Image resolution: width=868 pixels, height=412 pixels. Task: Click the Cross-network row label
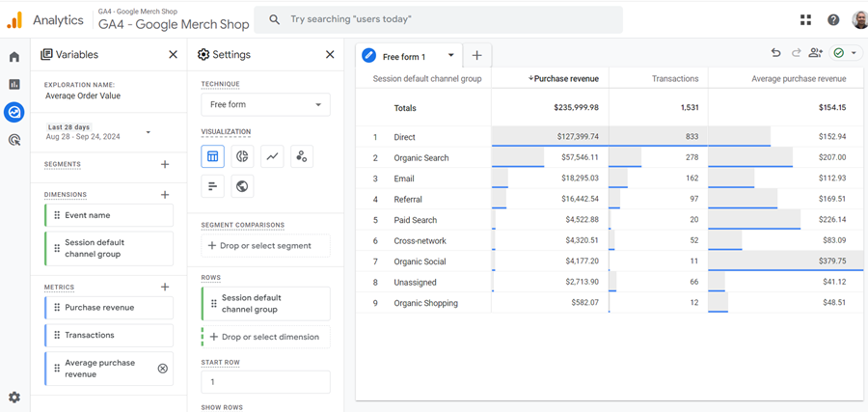420,241
